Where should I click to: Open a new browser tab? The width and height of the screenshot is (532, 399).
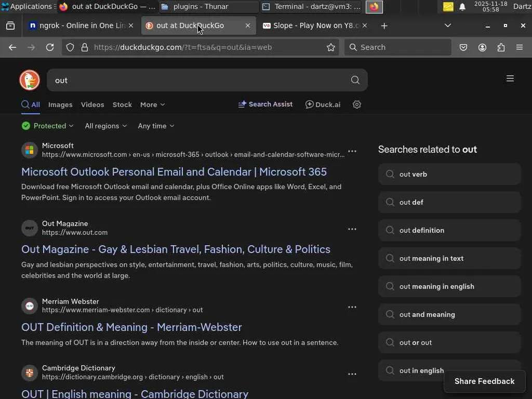point(384,26)
